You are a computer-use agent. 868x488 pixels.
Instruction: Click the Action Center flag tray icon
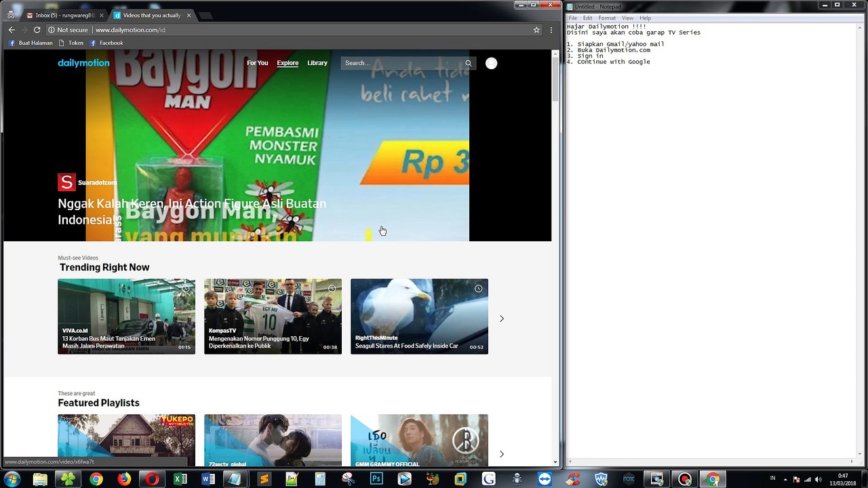coord(797,479)
